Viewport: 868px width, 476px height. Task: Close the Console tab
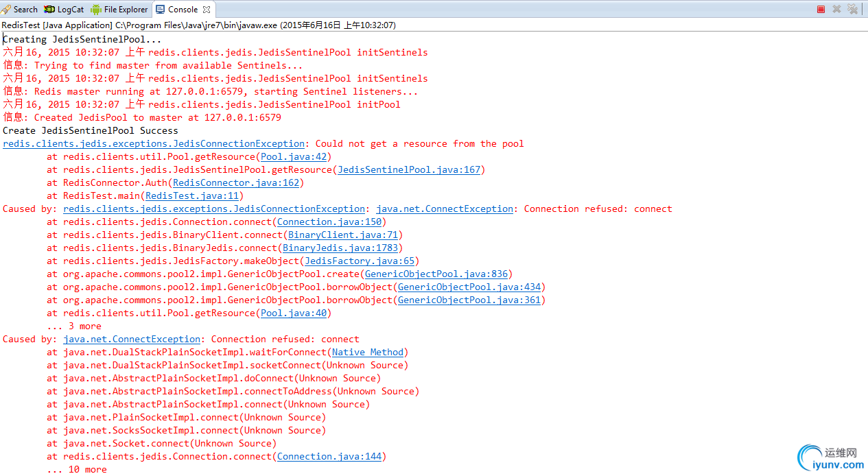[207, 10]
